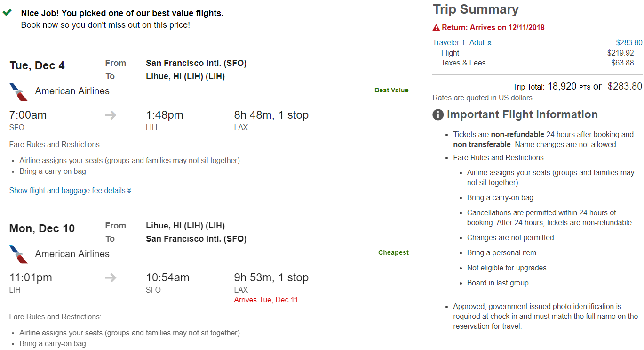Collapse the Traveler 1: Adult price breakdown
Viewport: 644px width, 350px height.
pos(460,43)
